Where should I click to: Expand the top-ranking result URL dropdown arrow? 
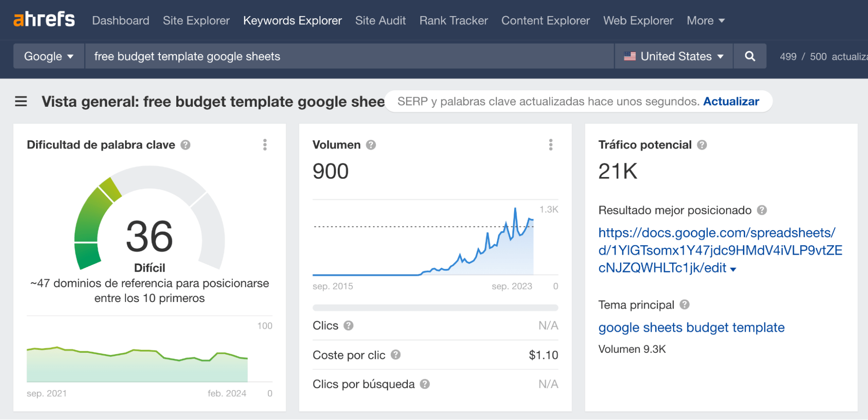[733, 269]
